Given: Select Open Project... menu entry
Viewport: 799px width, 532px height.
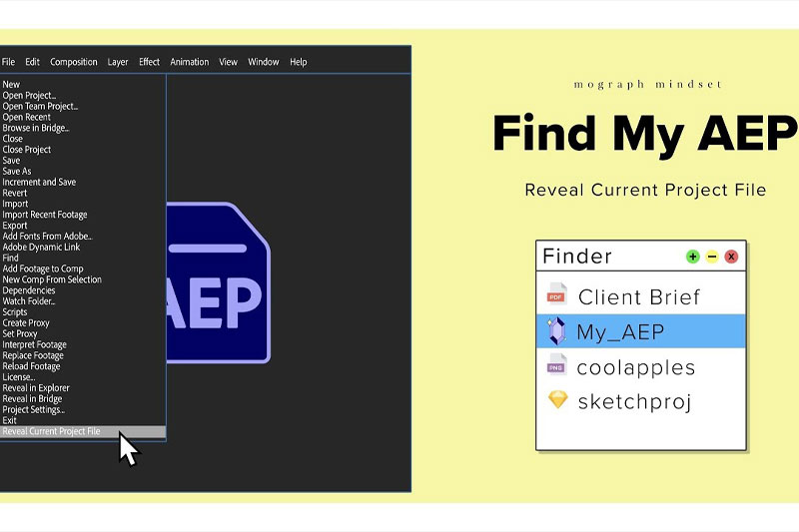Looking at the screenshot, I should tap(29, 95).
